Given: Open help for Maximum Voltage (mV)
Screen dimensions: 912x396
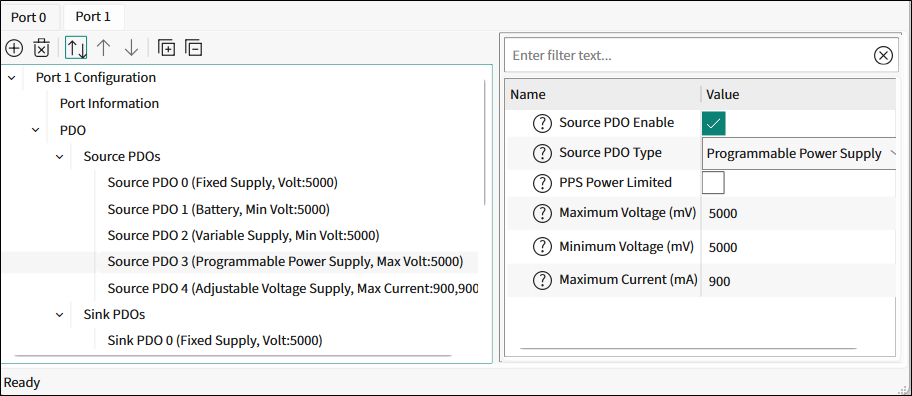Looking at the screenshot, I should click(x=542, y=213).
